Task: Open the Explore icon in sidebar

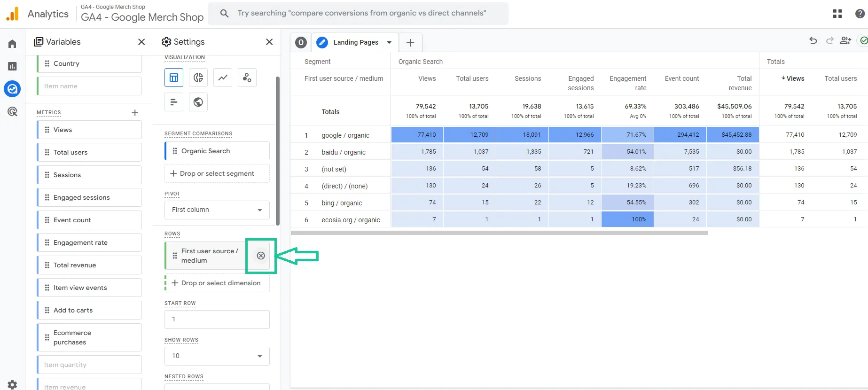Action: [x=12, y=88]
